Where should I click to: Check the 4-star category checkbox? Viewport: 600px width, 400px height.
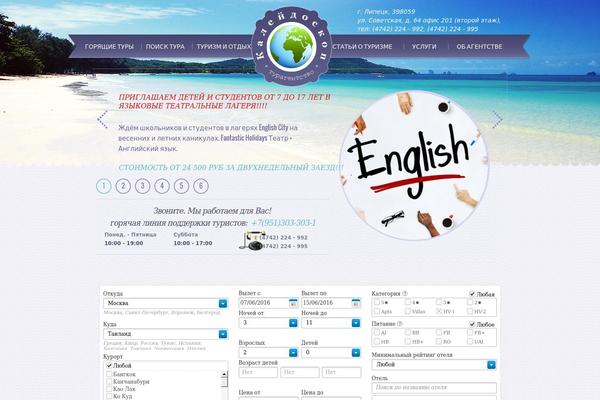pyautogui.click(x=408, y=302)
